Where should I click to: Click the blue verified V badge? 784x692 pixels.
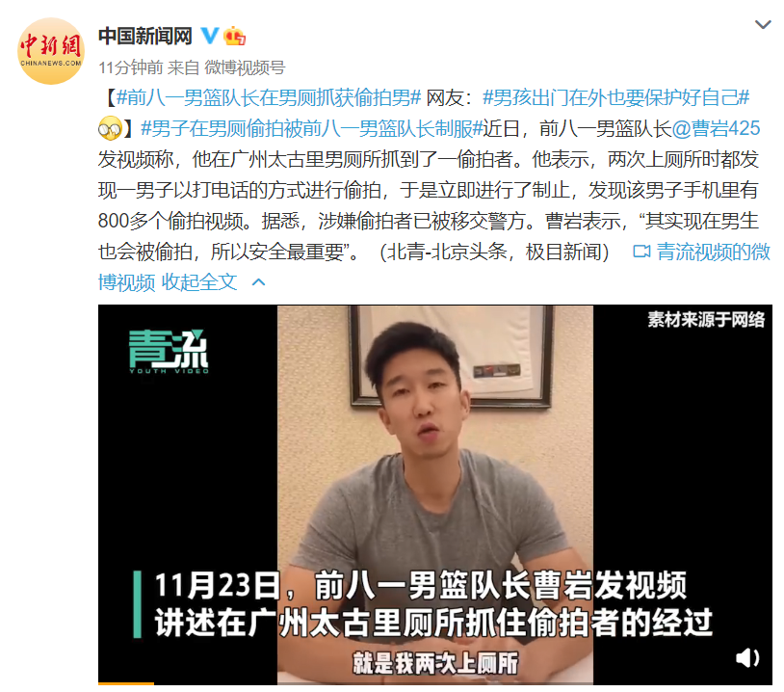point(210,36)
